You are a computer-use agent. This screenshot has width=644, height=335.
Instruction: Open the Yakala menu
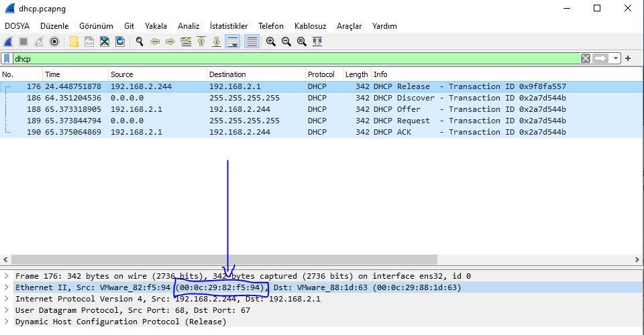tap(156, 26)
